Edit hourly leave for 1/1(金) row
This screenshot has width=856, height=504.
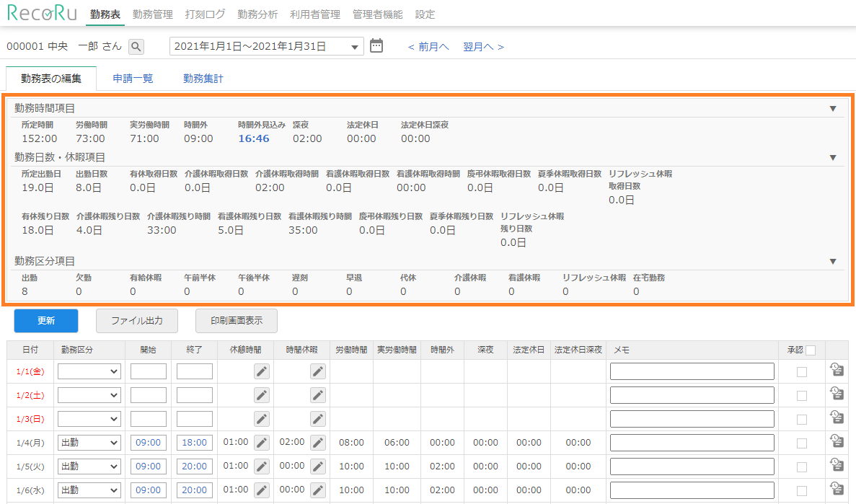tap(318, 372)
